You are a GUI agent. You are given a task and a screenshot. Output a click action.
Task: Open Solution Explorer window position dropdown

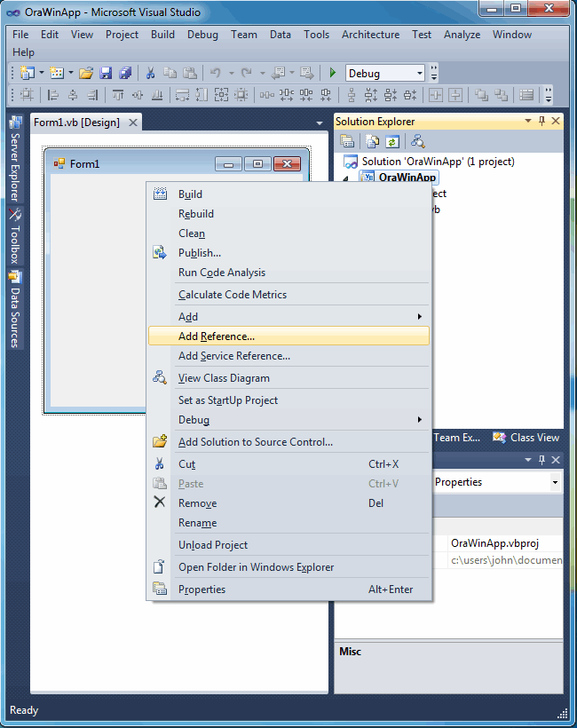[x=528, y=121]
